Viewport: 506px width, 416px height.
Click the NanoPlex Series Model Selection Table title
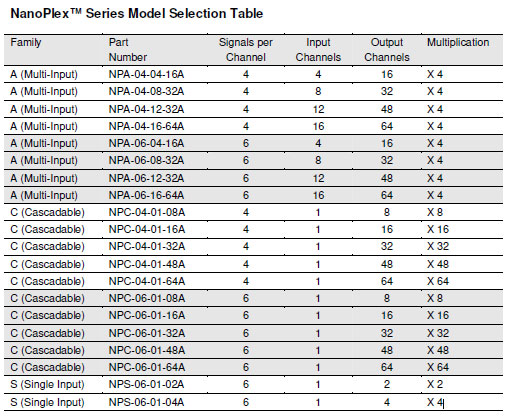137,14
